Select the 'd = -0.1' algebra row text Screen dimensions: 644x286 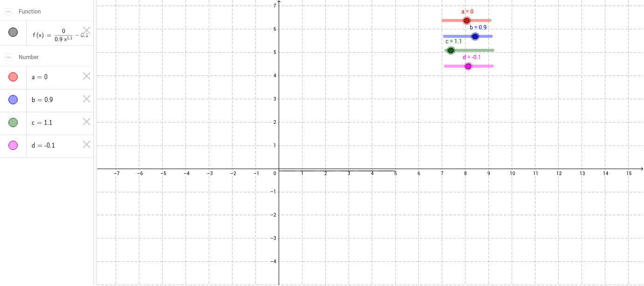[43, 146]
